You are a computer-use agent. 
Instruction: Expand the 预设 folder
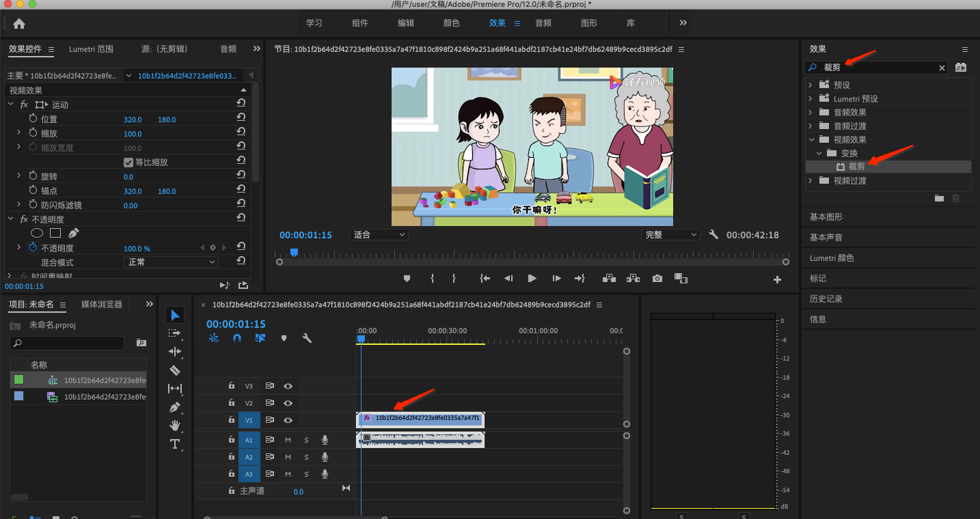811,85
